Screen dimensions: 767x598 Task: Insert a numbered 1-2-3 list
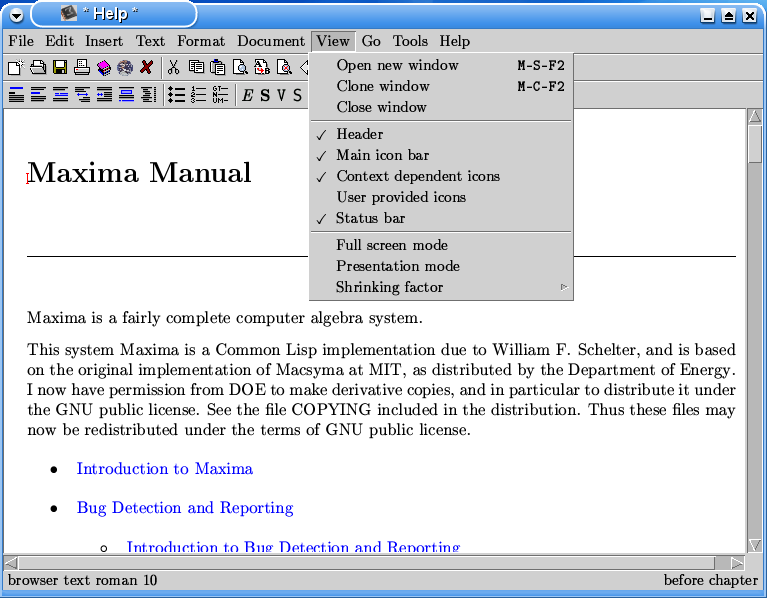(198, 94)
